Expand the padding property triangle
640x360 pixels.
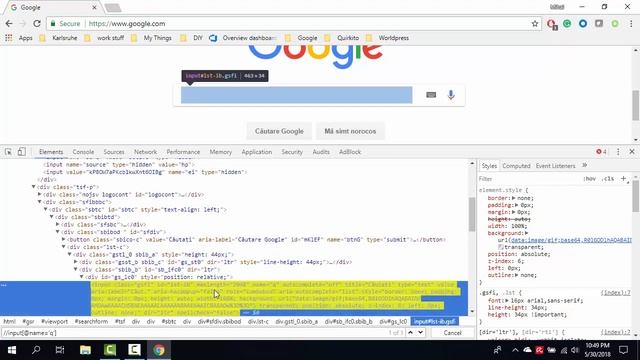[517, 205]
